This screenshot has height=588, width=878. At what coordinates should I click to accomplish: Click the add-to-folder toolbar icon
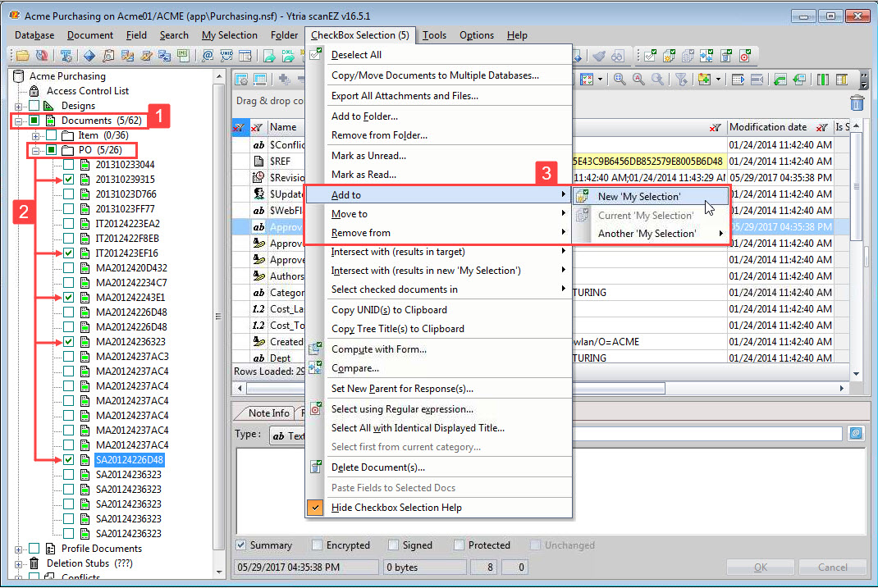click(705, 79)
